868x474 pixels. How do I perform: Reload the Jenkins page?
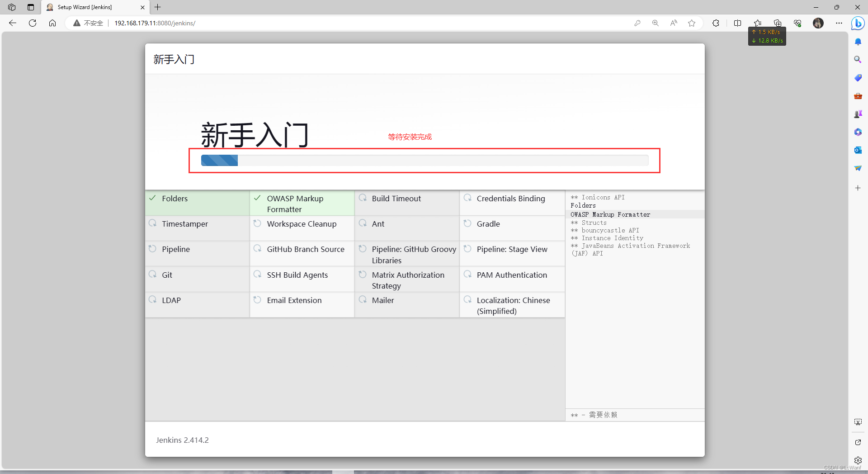(x=33, y=23)
